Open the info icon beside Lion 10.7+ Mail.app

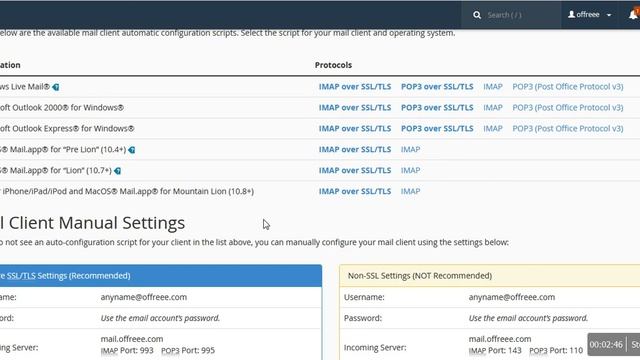[x=118, y=171]
